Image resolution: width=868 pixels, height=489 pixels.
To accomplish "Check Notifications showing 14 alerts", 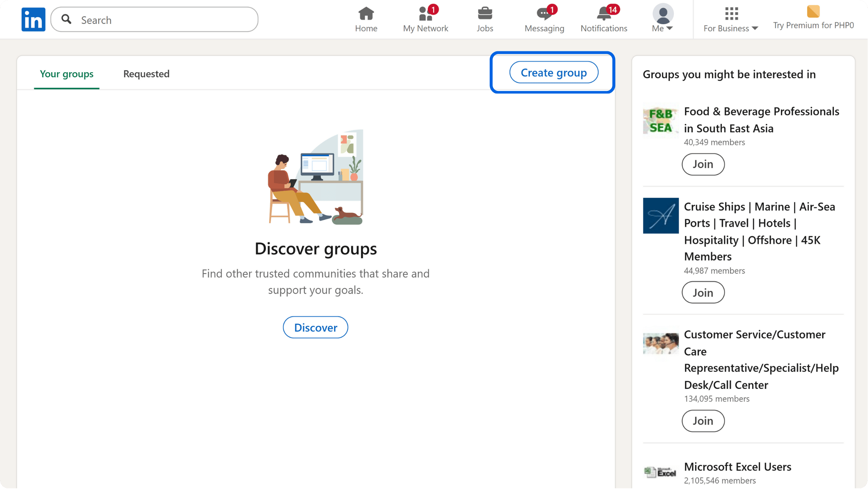I will click(603, 13).
